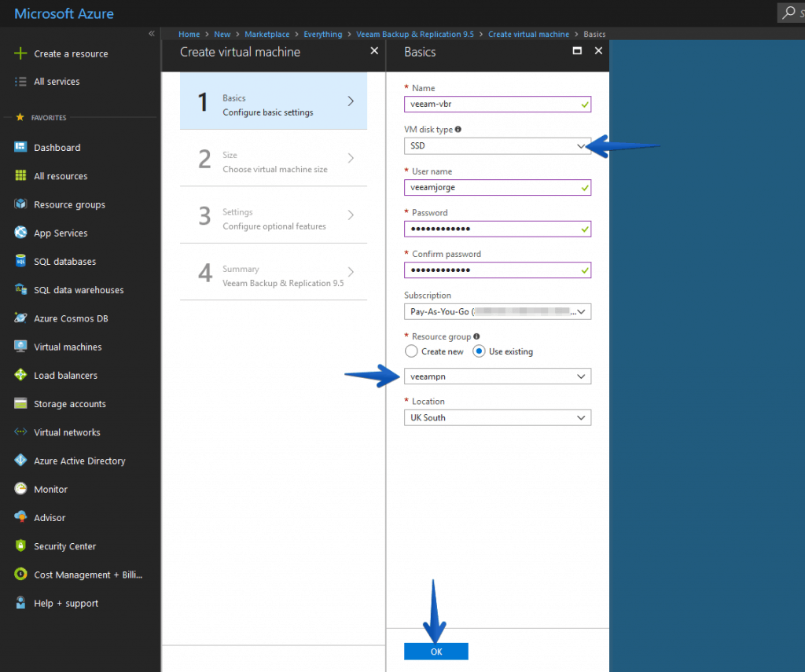Click the Microsoft Azure logo text
Image resolution: width=805 pixels, height=672 pixels.
pyautogui.click(x=64, y=14)
